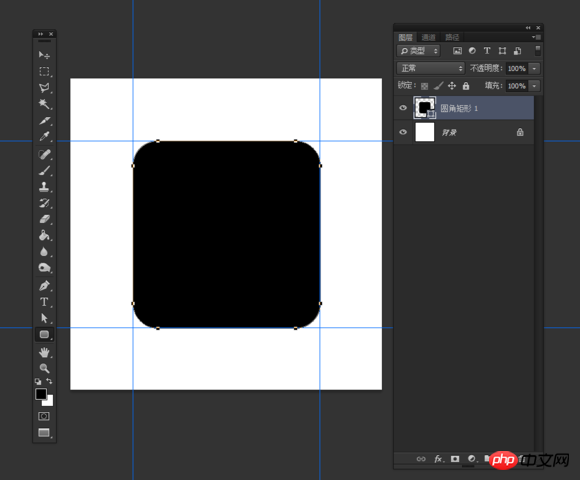Click the foreground color swatch
Viewport: 580px width, 480px height.
point(41,394)
